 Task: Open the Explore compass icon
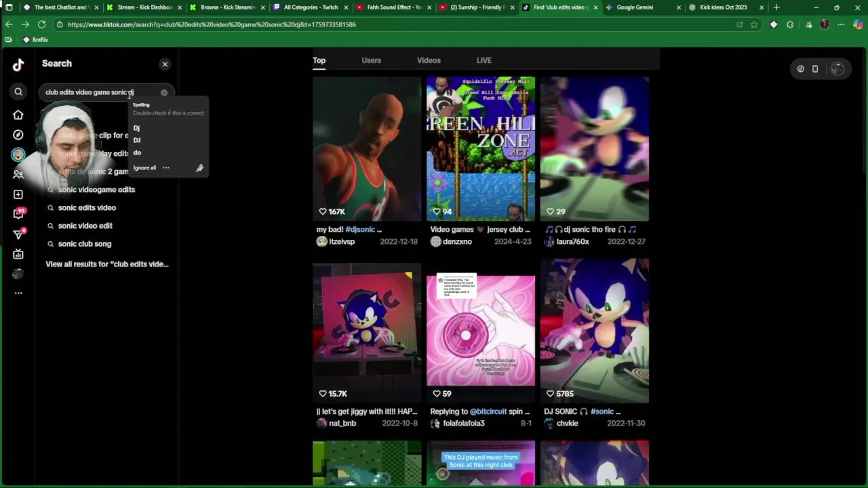(x=18, y=135)
